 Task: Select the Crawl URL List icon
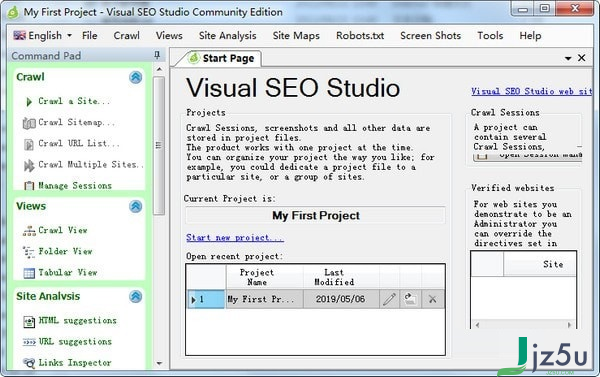click(x=29, y=145)
